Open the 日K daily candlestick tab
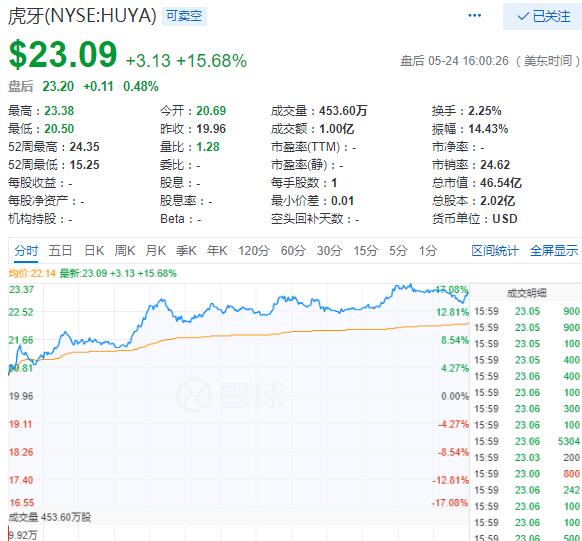The image size is (582, 541). (94, 251)
